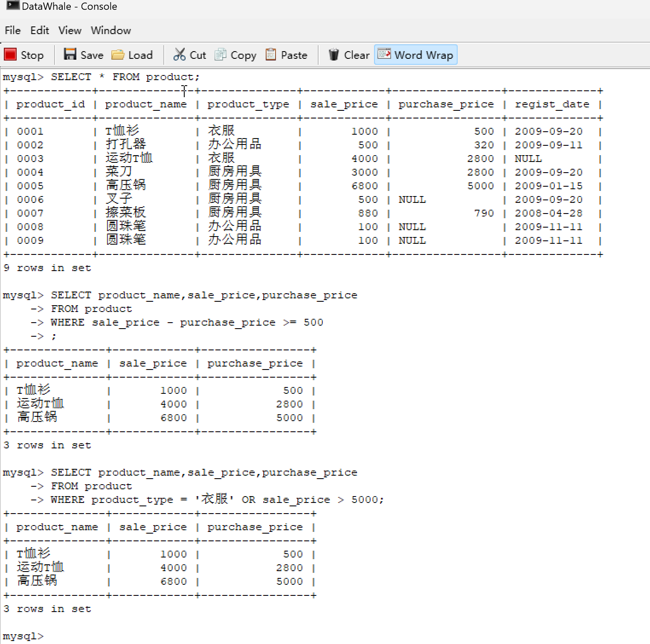Viewport: 650px width, 644px height.
Task: Click the product name 菜刀
Action: click(x=119, y=171)
